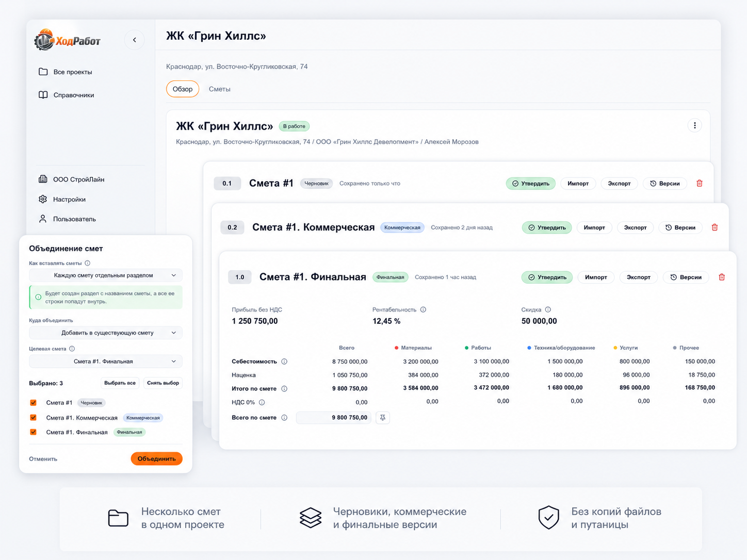747x560 pixels.
Task: Click Утвердить for Смета #1. Коммерческая
Action: [x=547, y=227]
